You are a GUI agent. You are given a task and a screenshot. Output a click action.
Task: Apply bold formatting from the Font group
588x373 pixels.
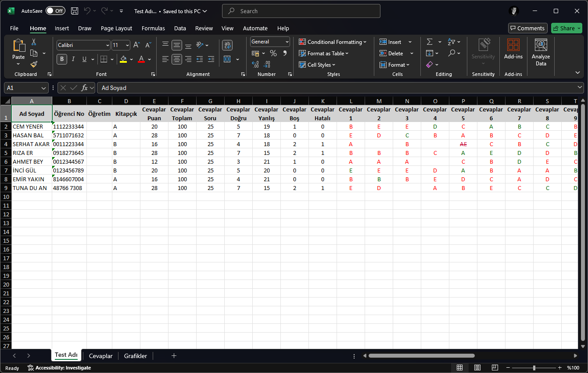coord(61,59)
